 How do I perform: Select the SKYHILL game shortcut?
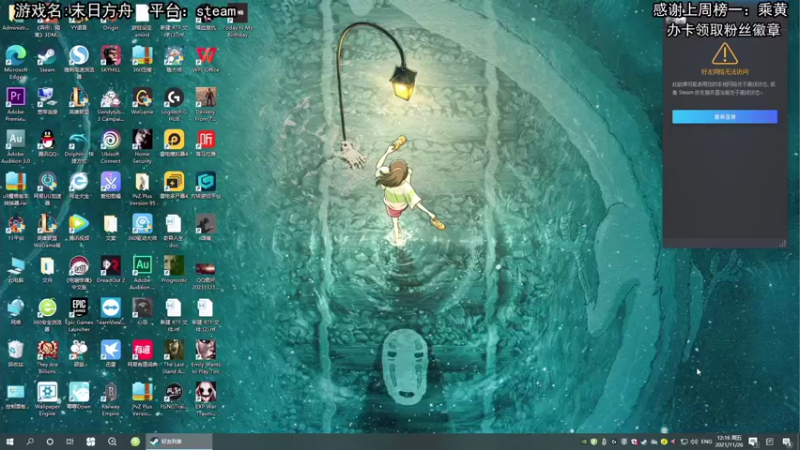[x=110, y=55]
